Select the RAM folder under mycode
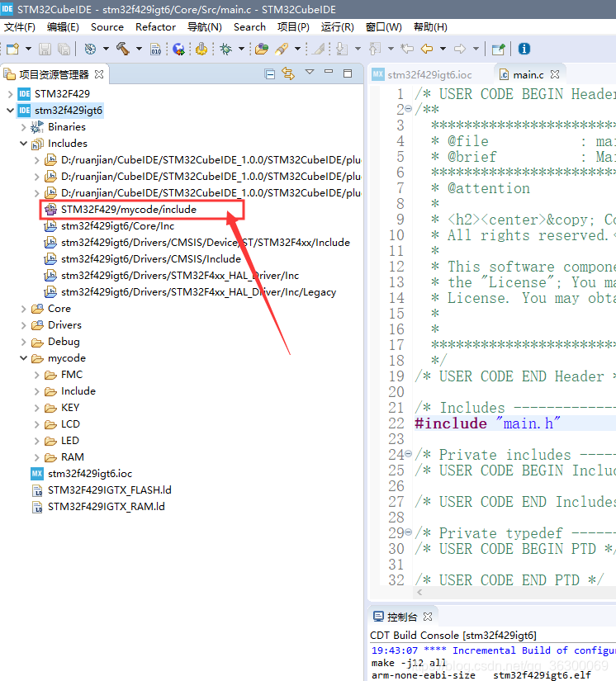This screenshot has height=681, width=616. (72, 457)
